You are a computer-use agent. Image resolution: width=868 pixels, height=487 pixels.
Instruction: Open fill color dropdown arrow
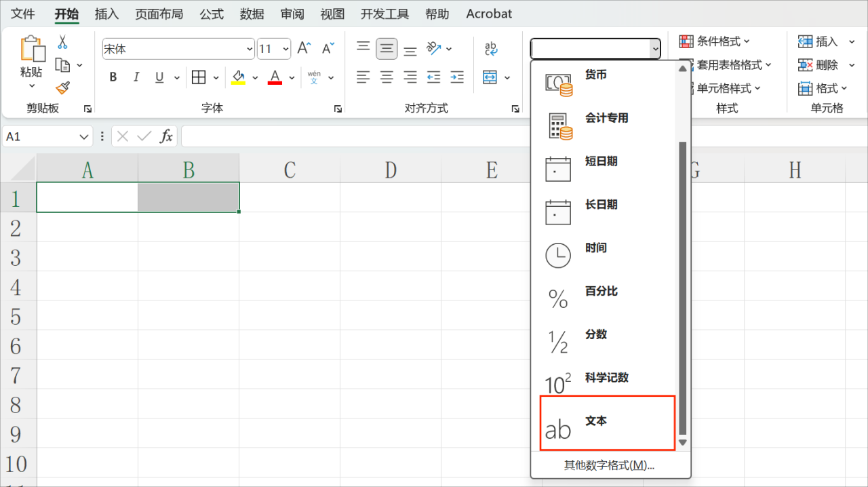click(255, 77)
